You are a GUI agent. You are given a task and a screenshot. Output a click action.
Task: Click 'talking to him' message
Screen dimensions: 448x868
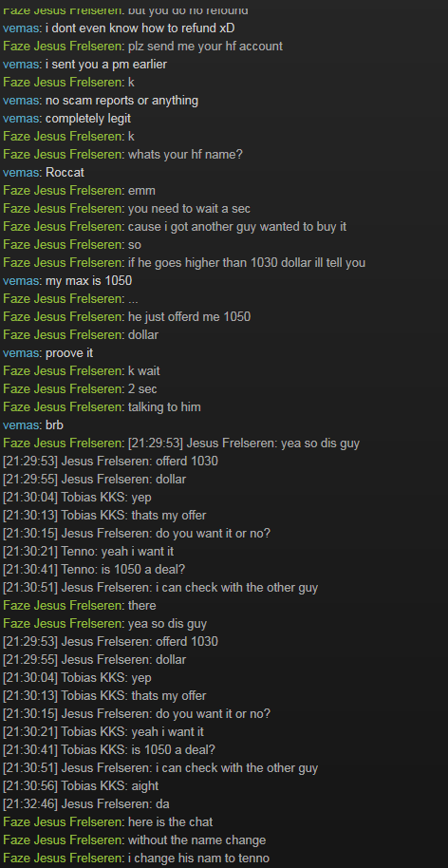pyautogui.click(x=164, y=406)
